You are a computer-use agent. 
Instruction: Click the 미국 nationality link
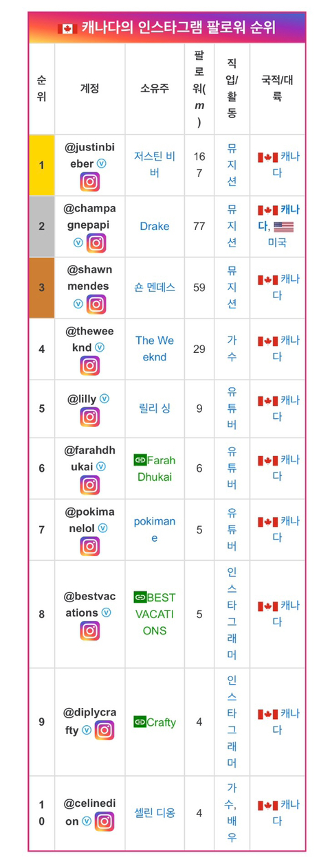[277, 242]
